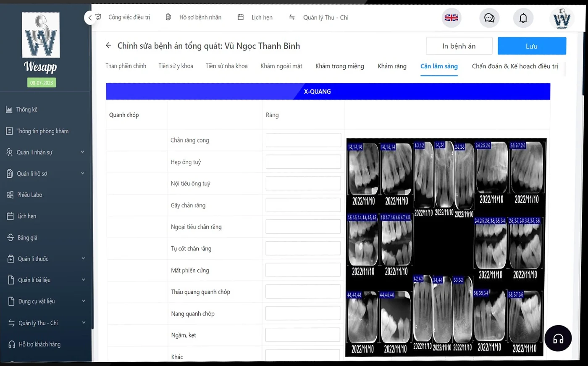Click the Ngoại tiêu chân răng tooth input

(x=303, y=226)
